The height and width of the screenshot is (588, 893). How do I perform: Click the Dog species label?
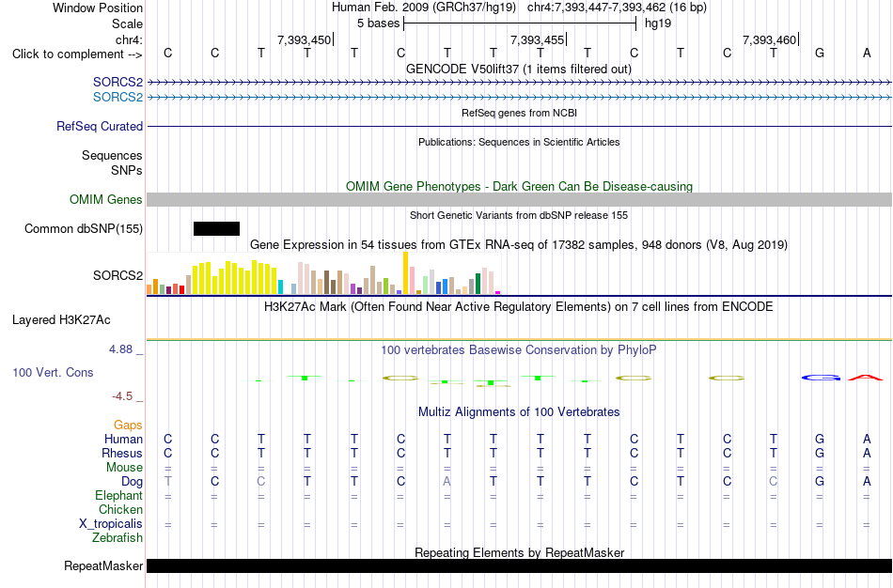[x=132, y=482]
